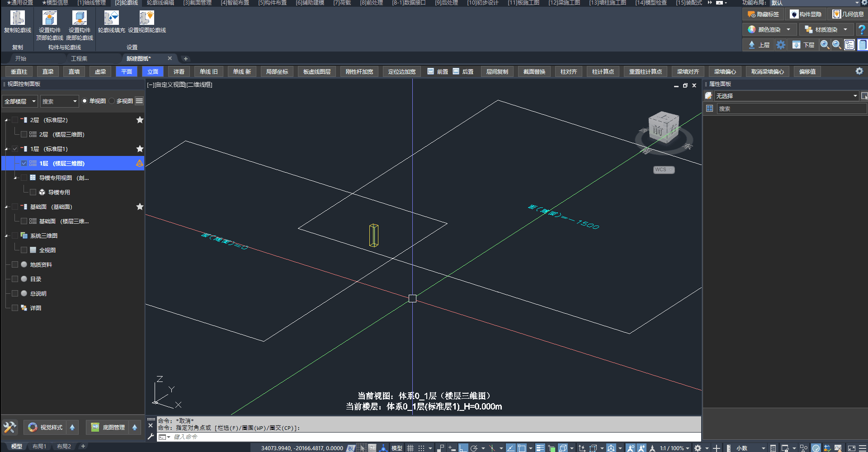Open 设置构件顶部轮廓线 tool
Screen dimensions: 868x452
pos(49,18)
